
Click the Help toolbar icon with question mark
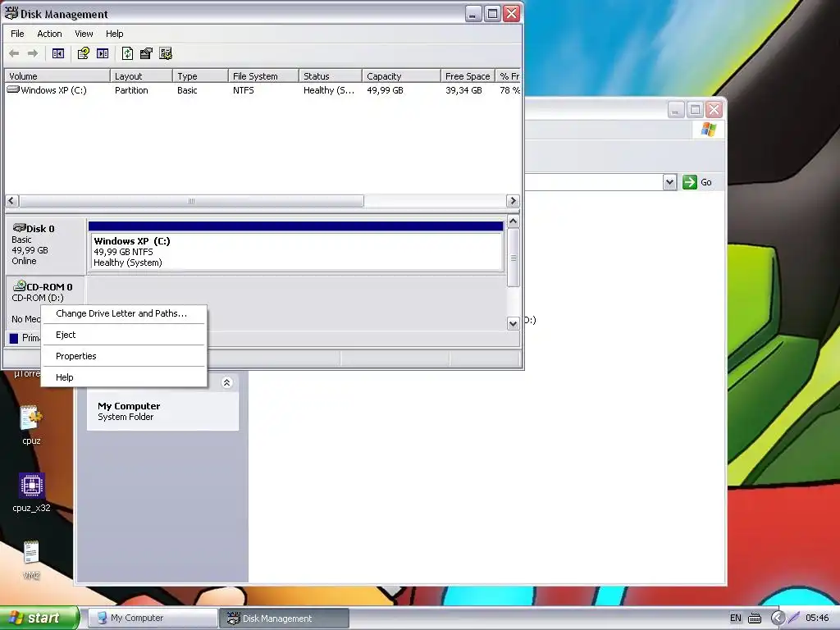pyautogui.click(x=83, y=53)
